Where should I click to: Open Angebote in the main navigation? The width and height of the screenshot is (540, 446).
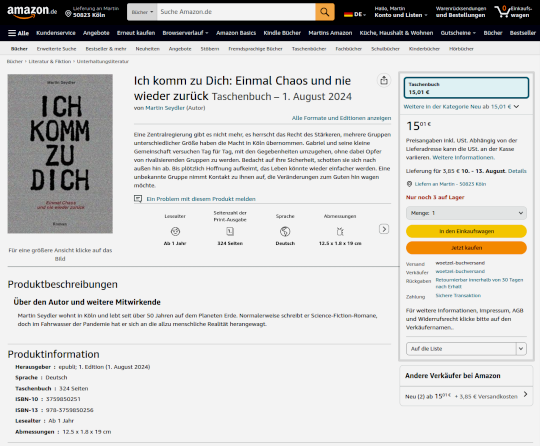96,33
